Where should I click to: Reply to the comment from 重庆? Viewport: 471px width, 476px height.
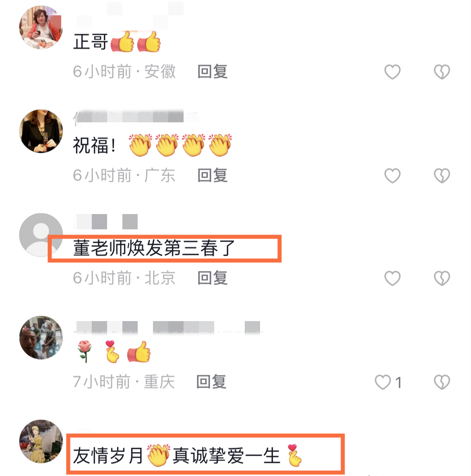click(211, 381)
